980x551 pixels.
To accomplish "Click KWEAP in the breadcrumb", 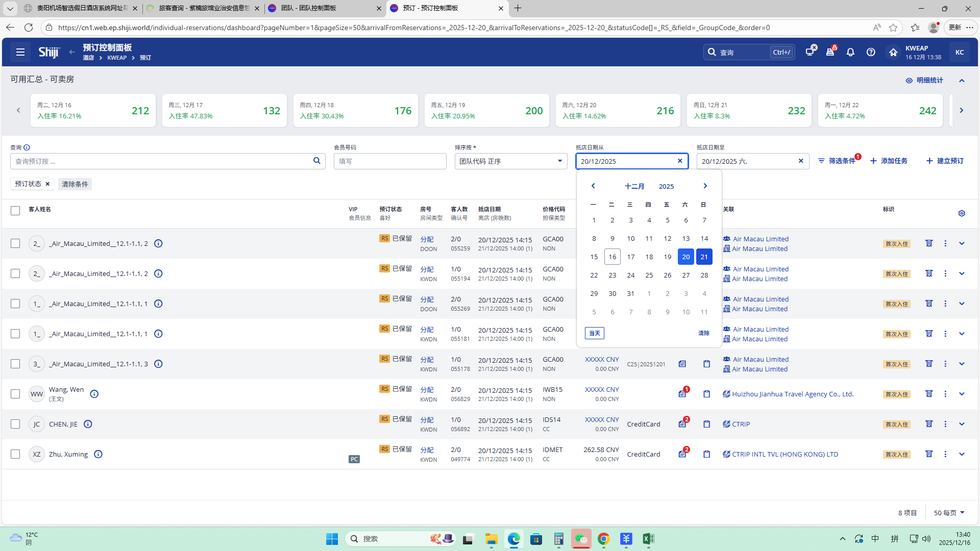I will click(117, 58).
